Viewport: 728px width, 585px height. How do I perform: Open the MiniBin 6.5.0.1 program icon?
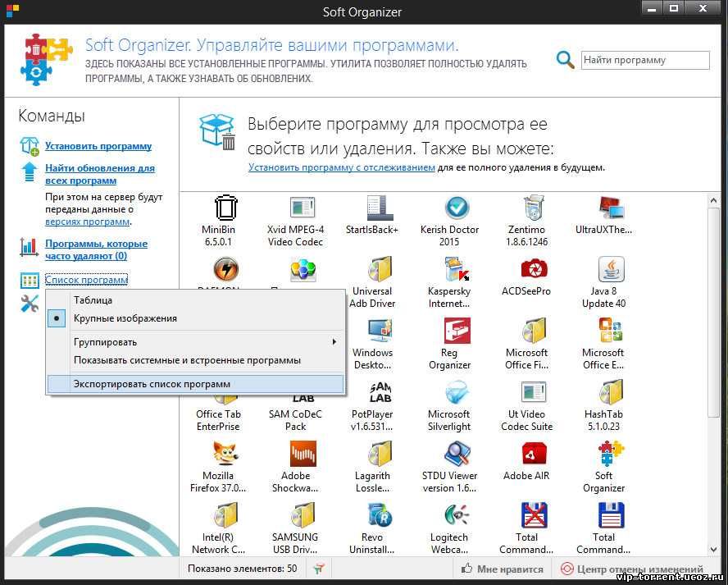pyautogui.click(x=226, y=208)
